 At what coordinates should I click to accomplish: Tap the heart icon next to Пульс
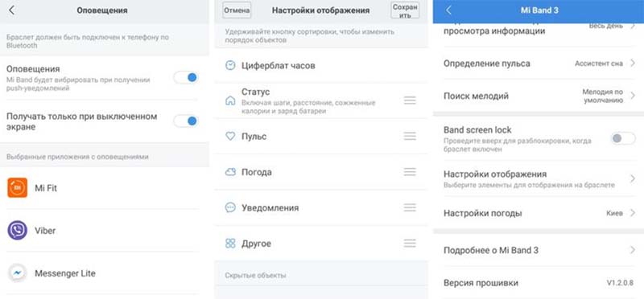tap(230, 136)
